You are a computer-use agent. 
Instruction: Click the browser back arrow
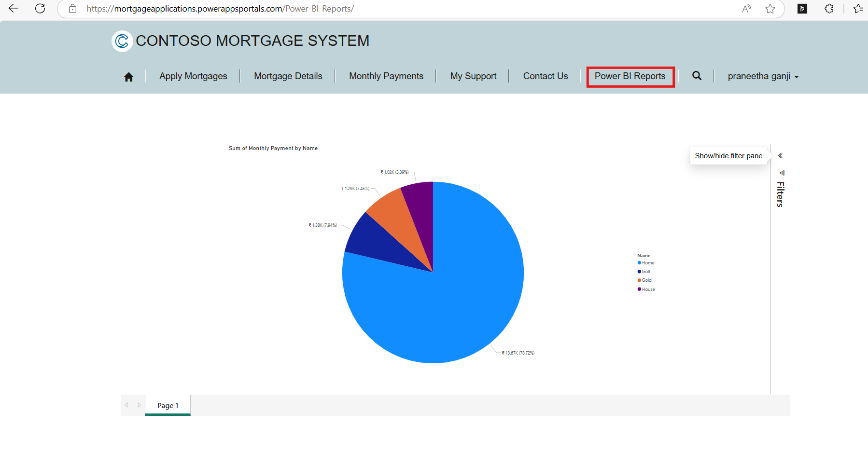14,9
